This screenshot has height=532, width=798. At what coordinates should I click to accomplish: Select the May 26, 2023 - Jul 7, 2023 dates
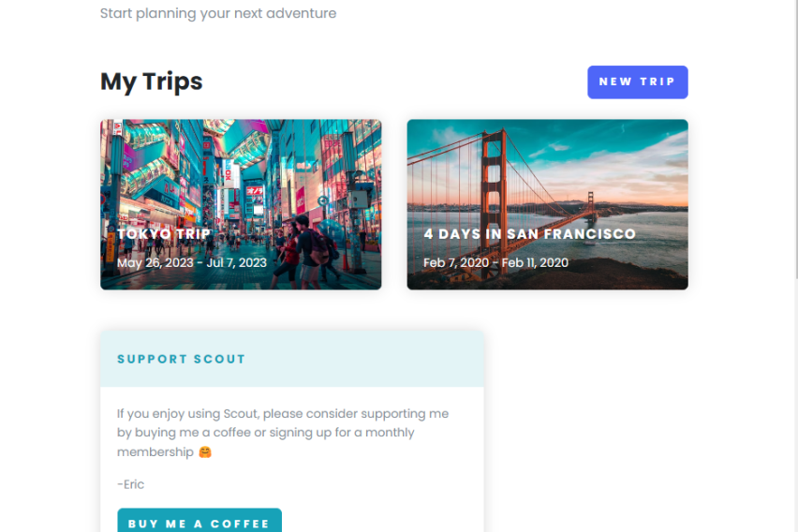[192, 263]
